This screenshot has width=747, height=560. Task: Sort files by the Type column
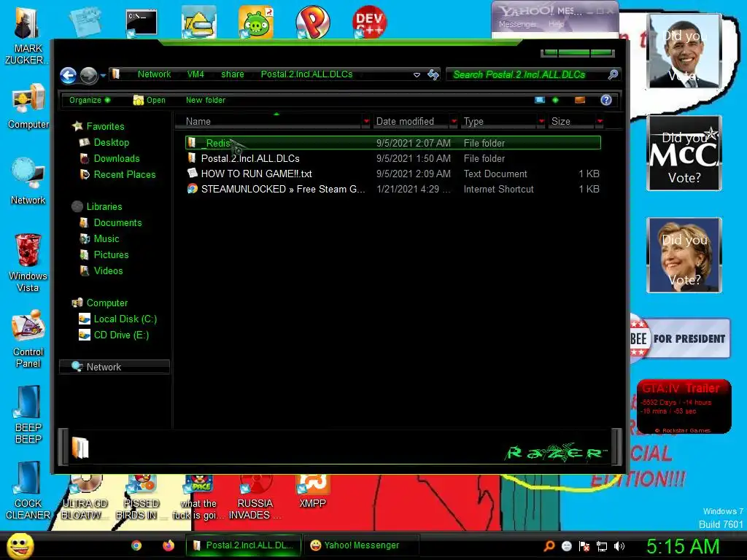[x=499, y=122]
